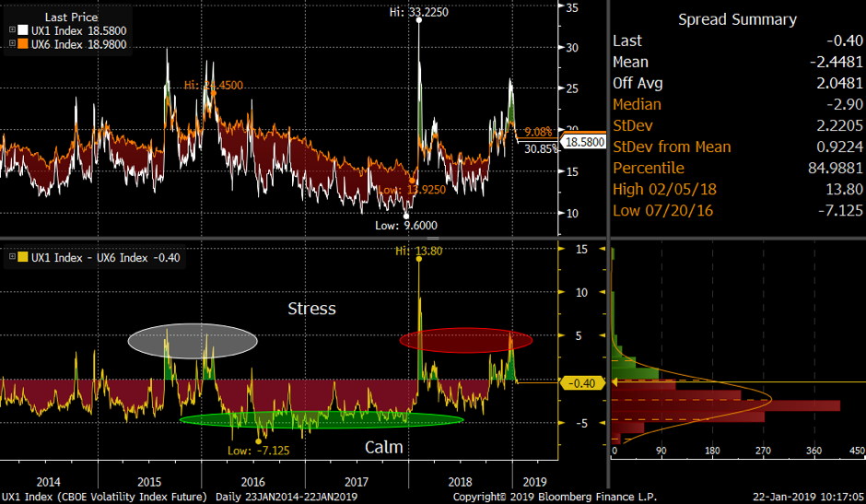The image size is (866, 504).
Task: Click the Bloomberg Finance L.P. copyright text
Action: (x=555, y=497)
